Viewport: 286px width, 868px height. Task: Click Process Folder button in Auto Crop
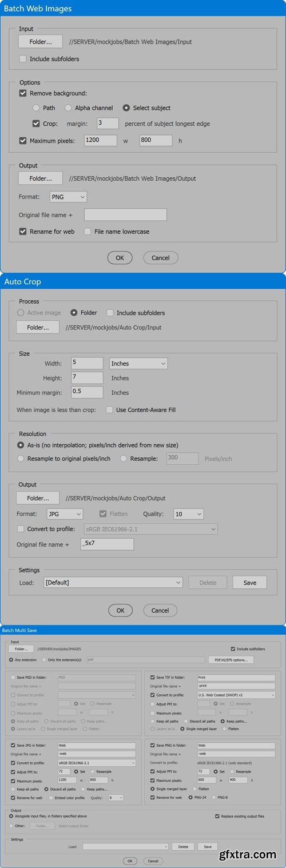pyautogui.click(x=38, y=328)
